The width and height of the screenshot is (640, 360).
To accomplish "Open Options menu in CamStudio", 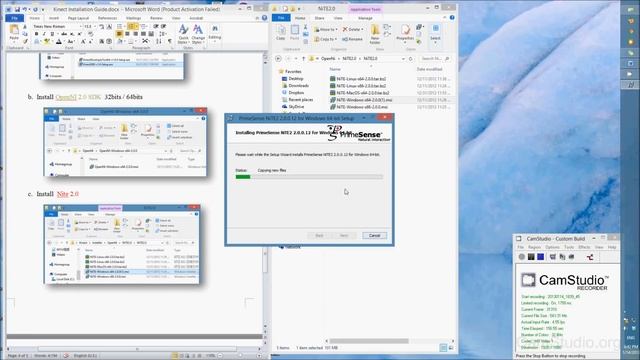I will tap(552, 247).
